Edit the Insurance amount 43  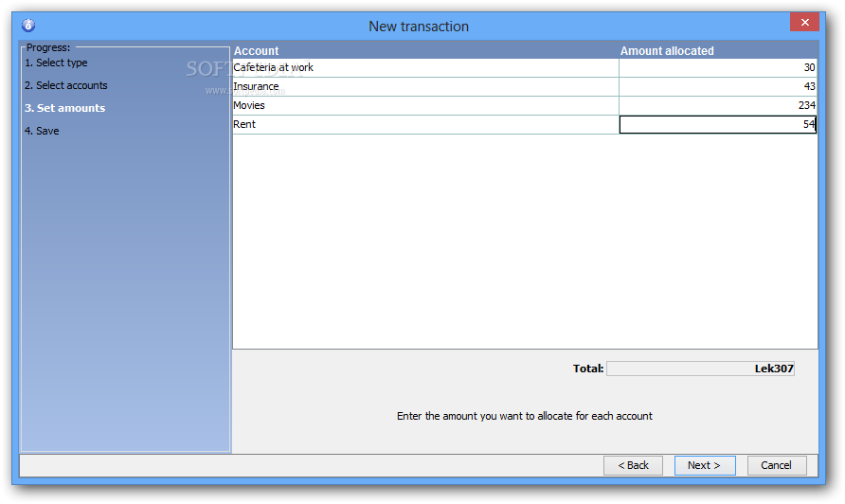click(x=718, y=86)
